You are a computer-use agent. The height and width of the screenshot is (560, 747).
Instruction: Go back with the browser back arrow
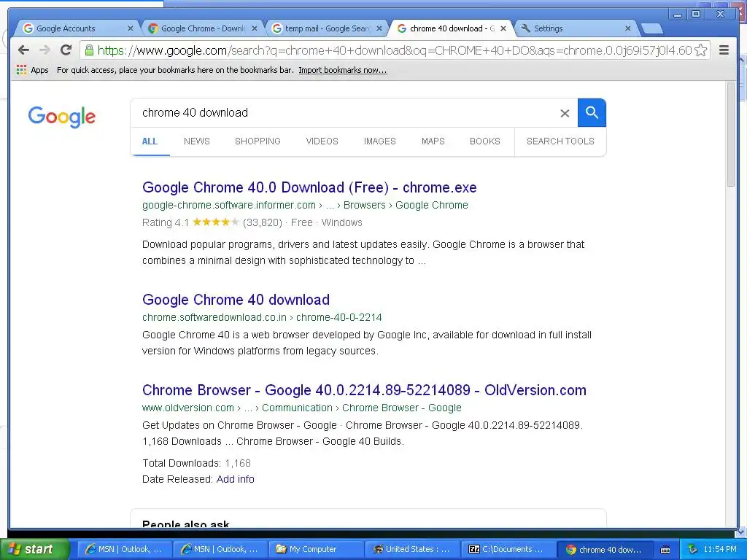(23, 50)
